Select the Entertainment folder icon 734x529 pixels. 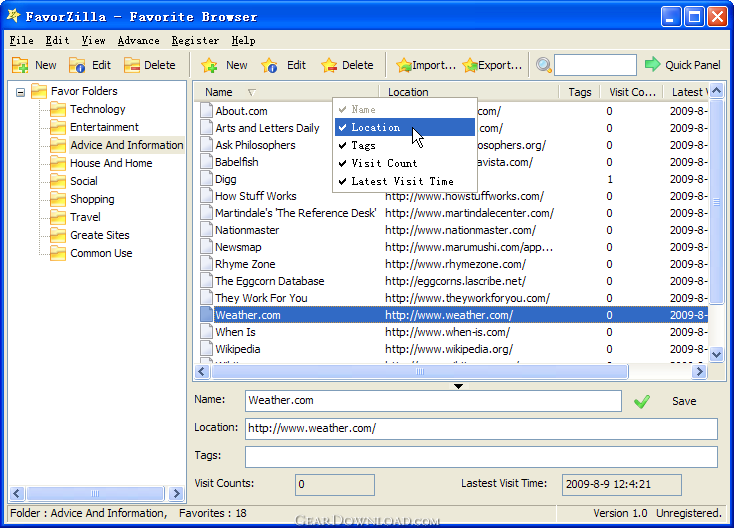click(x=58, y=127)
